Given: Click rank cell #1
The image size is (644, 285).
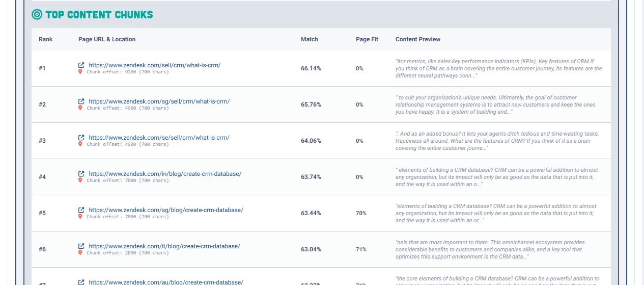Looking at the screenshot, I should click(42, 68).
